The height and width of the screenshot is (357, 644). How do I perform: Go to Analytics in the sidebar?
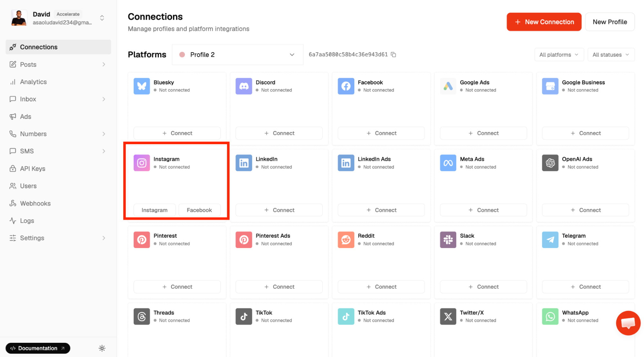[58, 82]
